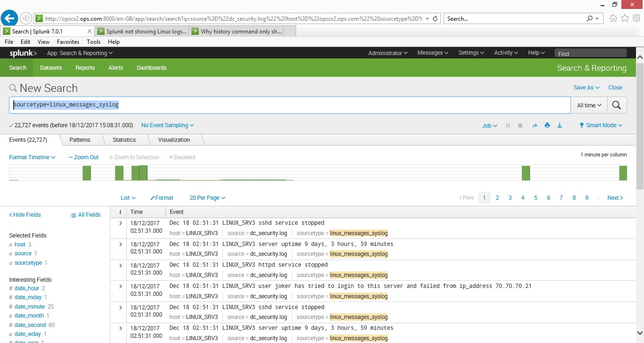Expand the user joker failed login event

120,286
